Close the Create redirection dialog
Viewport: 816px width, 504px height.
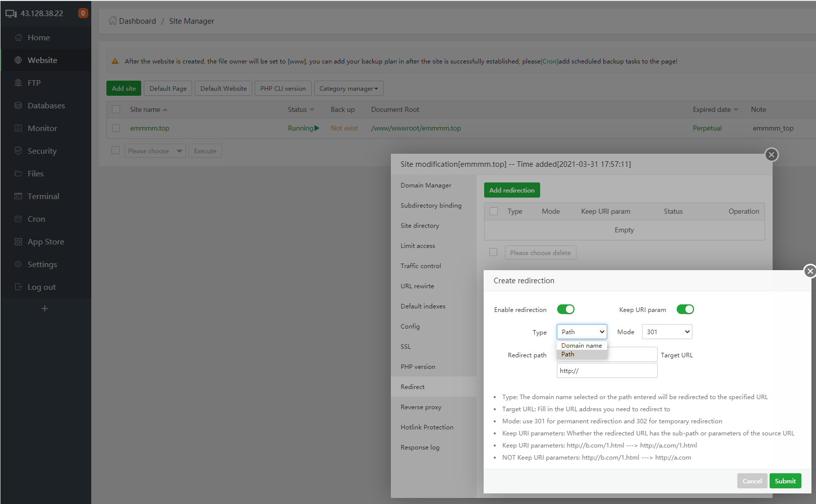point(810,271)
